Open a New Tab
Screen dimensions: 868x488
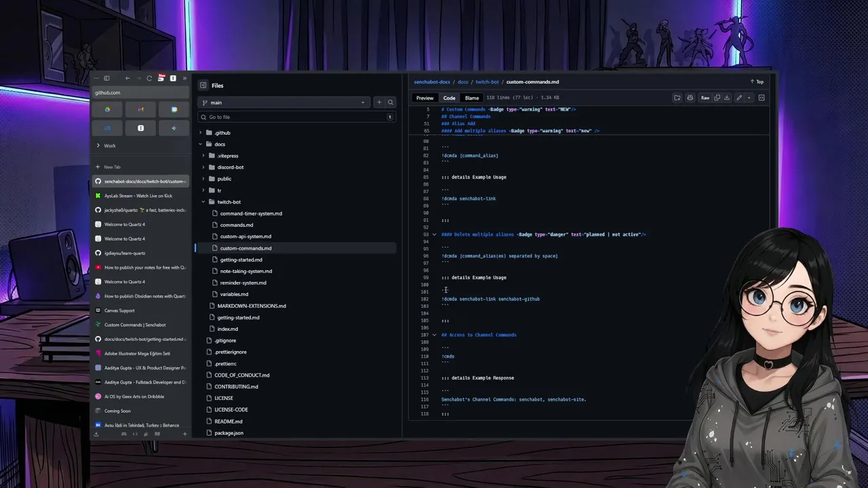tap(140, 167)
